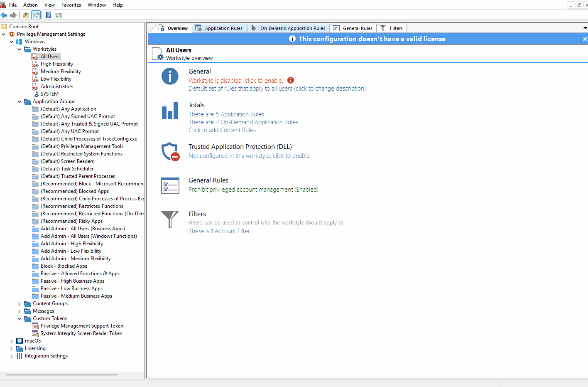Click the Trusted Application Protection shield icon
This screenshot has height=387, width=588.
click(x=170, y=152)
